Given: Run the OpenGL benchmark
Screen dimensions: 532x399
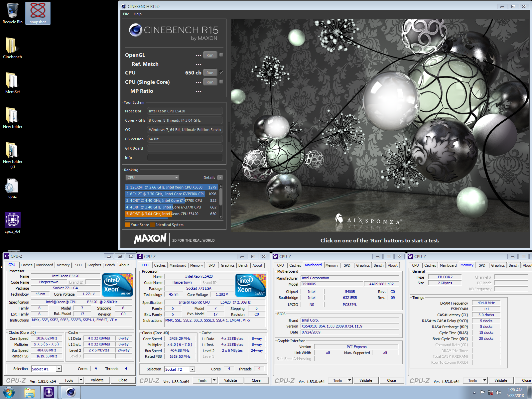Looking at the screenshot, I should pos(210,55).
